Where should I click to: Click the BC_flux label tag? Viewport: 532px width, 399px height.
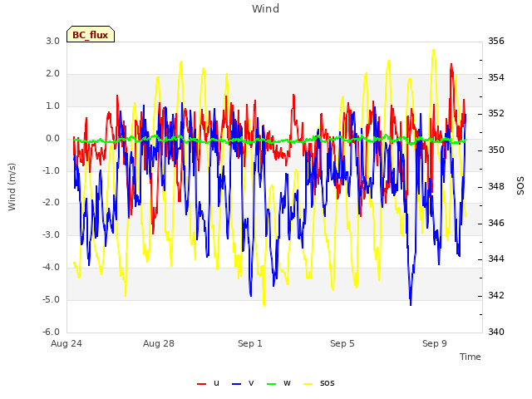[91, 34]
